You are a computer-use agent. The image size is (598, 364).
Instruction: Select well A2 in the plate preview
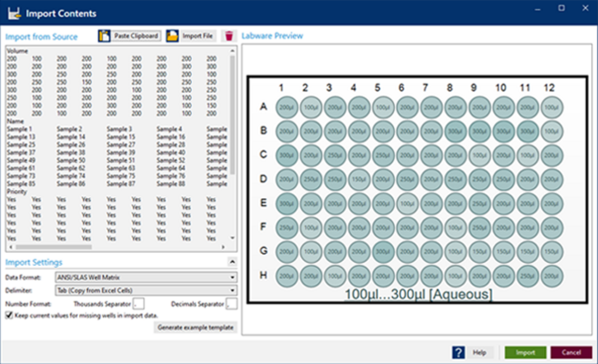[311, 107]
